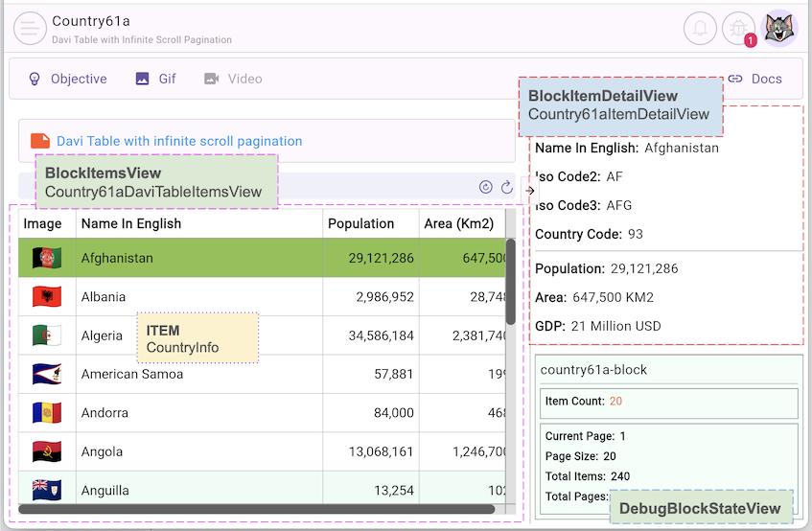Click the orange file icon beside table title
Screen dimensions: 812x531
40,141
